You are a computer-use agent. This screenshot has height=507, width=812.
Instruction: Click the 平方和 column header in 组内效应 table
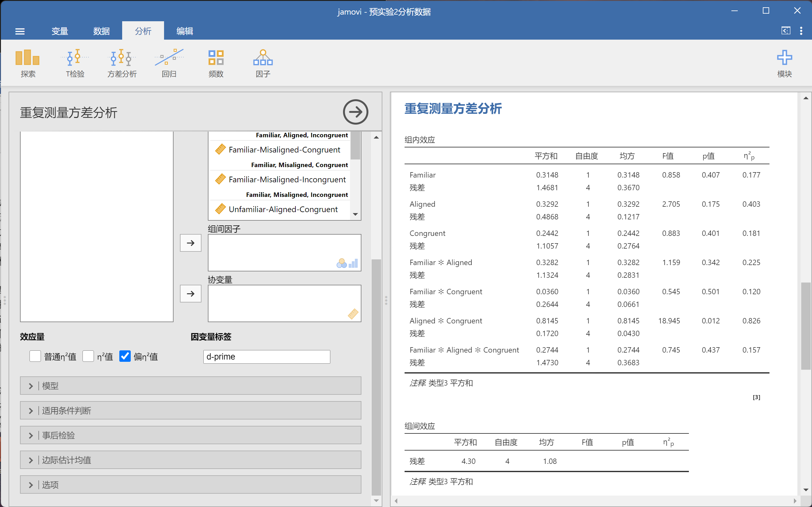546,156
